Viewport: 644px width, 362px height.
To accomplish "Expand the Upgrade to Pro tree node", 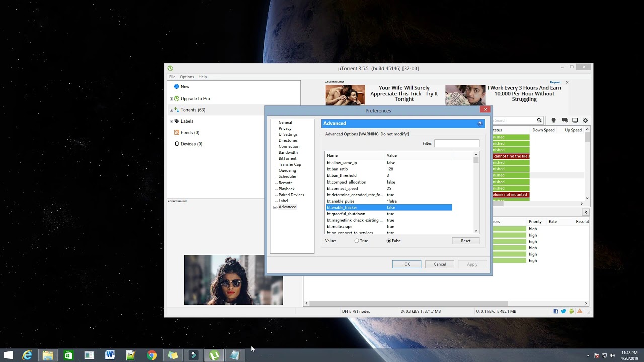I will pyautogui.click(x=171, y=99).
